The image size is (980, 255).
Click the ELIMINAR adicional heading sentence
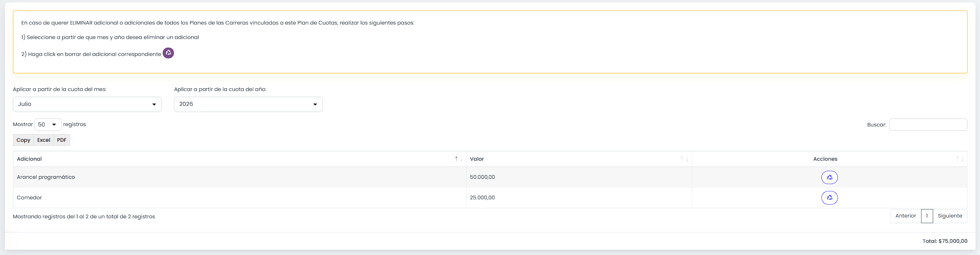pos(218,23)
